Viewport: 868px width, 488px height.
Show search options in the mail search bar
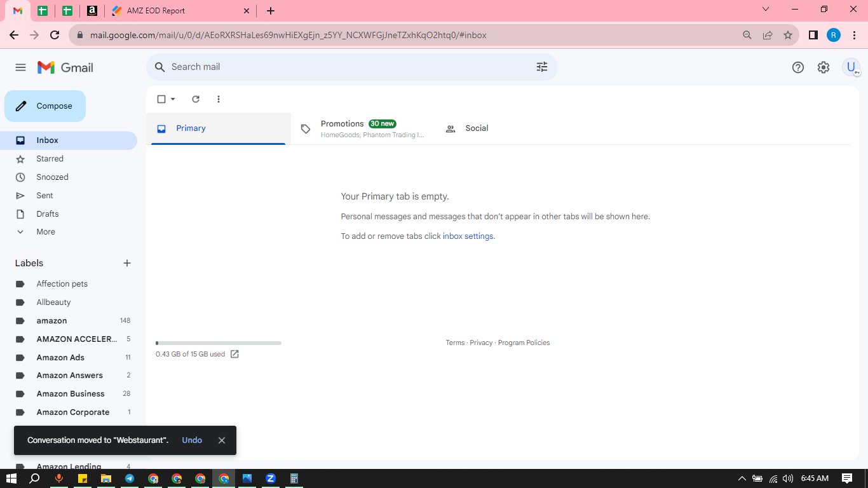tap(542, 67)
